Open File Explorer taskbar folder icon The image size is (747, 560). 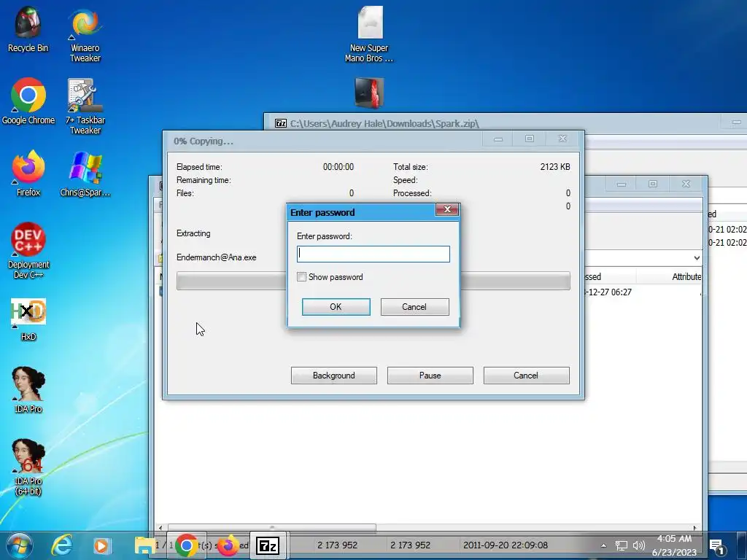pos(144,545)
